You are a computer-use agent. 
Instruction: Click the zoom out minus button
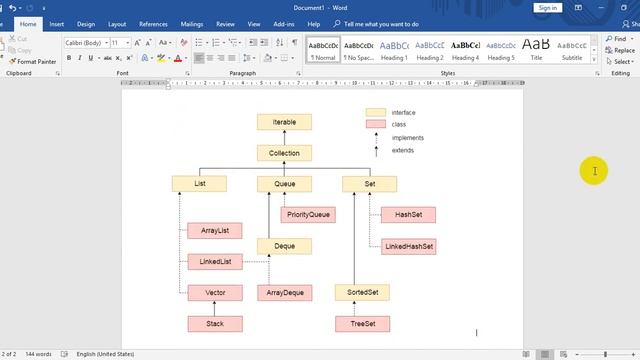(x=577, y=354)
